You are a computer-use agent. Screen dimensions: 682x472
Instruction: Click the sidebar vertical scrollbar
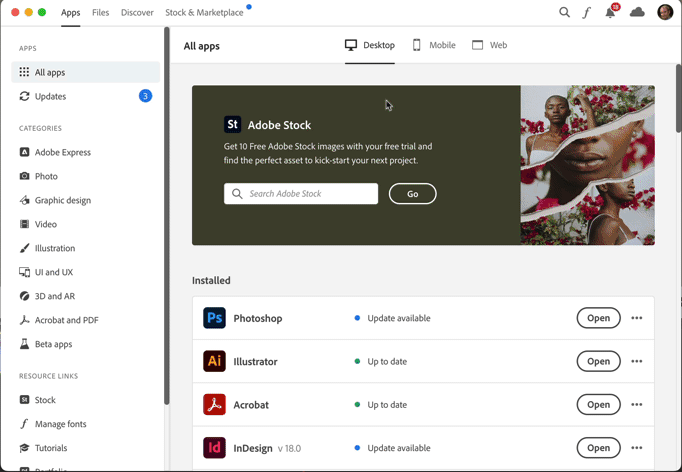[x=167, y=216]
